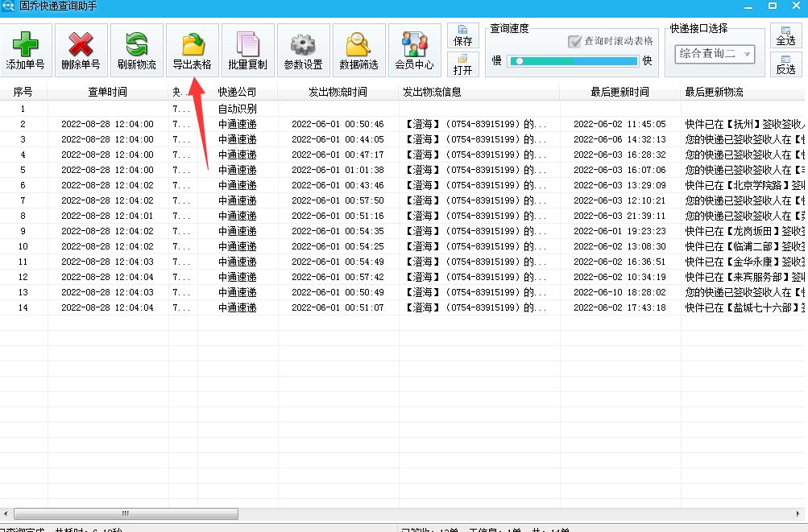Click the horizontal scrollbar at bottom
Image resolution: width=808 pixels, height=532 pixels.
point(125,513)
